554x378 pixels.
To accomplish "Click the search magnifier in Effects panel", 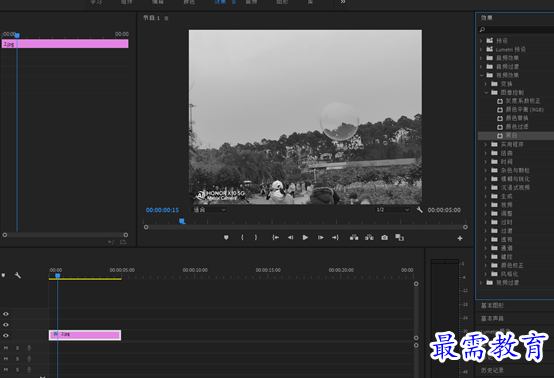I will pos(482,30).
